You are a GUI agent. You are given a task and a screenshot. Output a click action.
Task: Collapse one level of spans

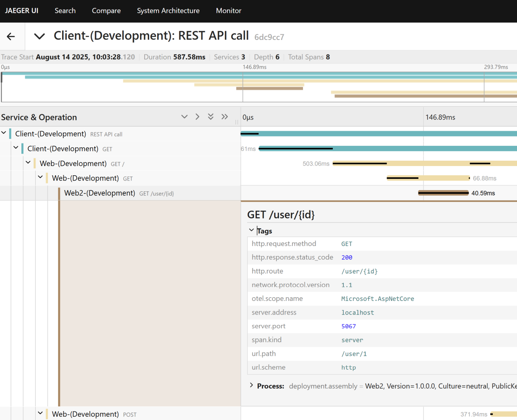coord(184,117)
